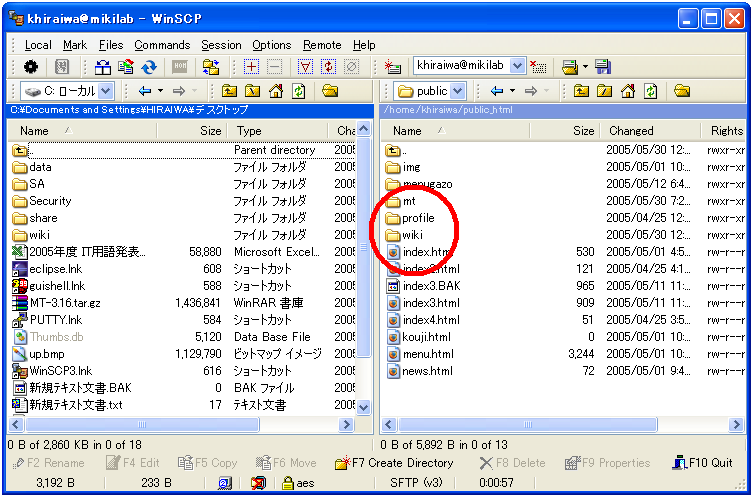Select remote file kouji.html
Viewport: 751px width, 498px height.
tap(418, 337)
